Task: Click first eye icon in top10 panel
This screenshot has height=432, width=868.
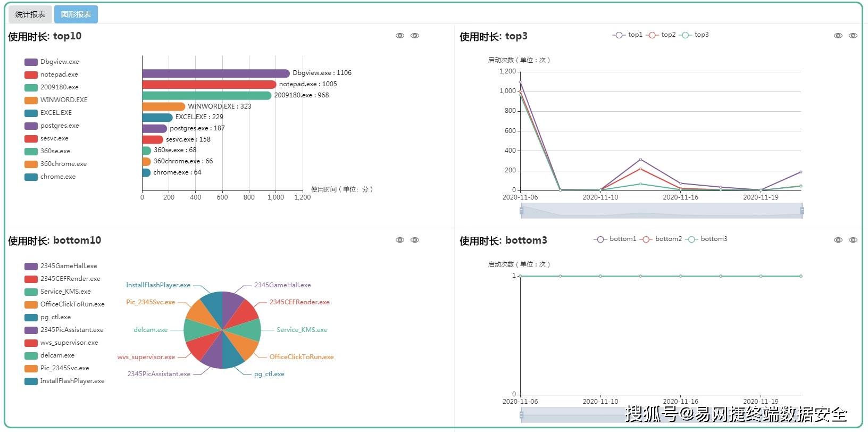Action: tap(400, 36)
